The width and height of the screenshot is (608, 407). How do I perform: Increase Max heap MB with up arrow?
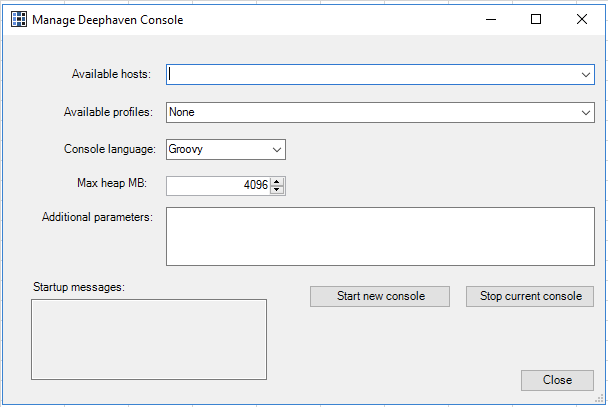pyautogui.click(x=277, y=181)
